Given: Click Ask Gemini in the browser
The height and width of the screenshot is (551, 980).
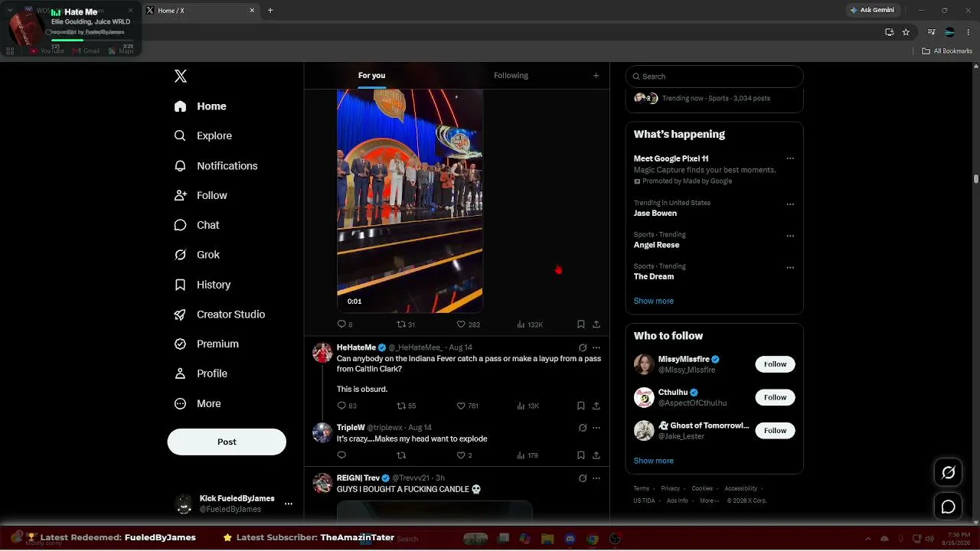Looking at the screenshot, I should tap(872, 10).
